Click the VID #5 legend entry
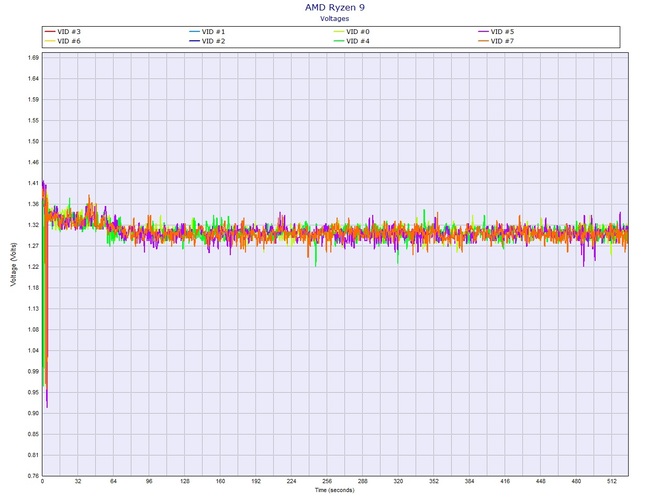Screen dimensions: 670x502 pos(496,32)
